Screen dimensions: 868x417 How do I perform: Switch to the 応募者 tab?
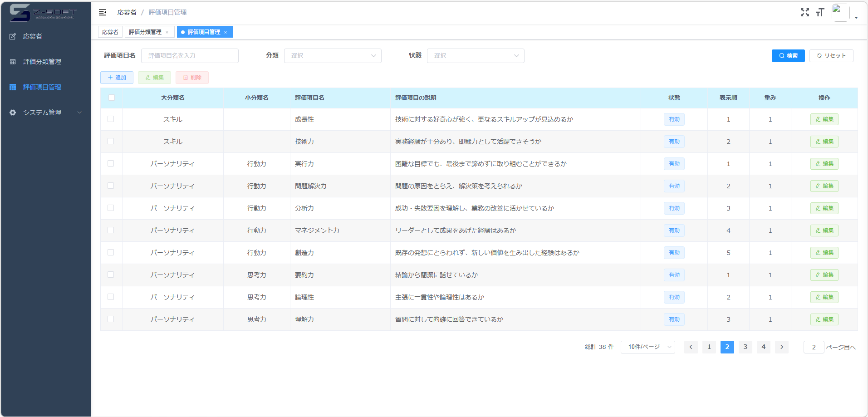click(110, 32)
